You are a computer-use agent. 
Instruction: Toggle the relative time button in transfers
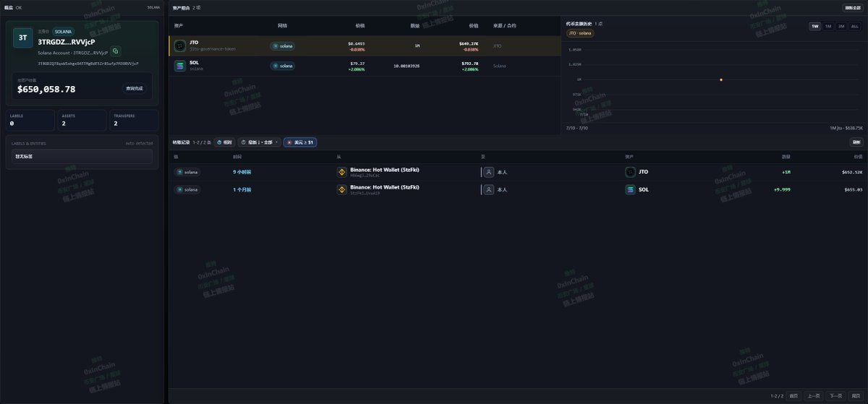pyautogui.click(x=225, y=142)
